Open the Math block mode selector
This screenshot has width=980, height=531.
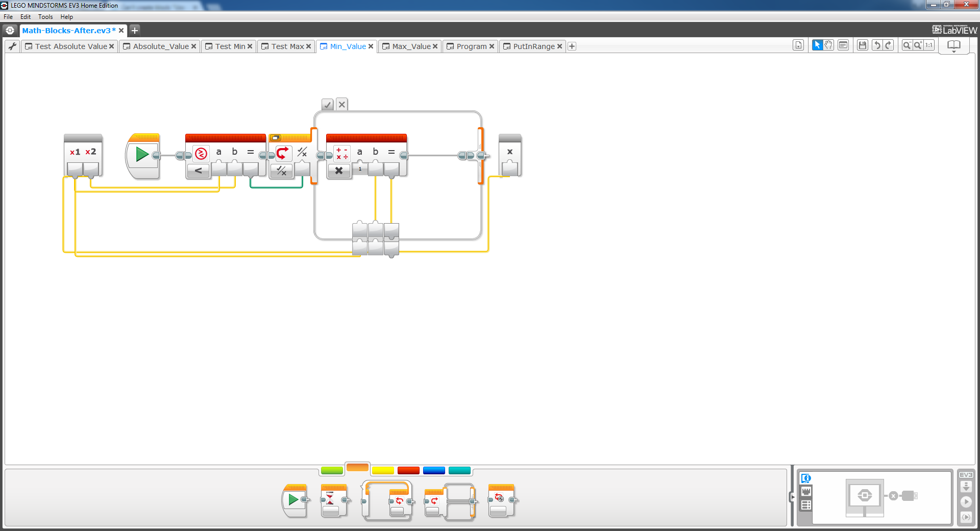pos(339,171)
